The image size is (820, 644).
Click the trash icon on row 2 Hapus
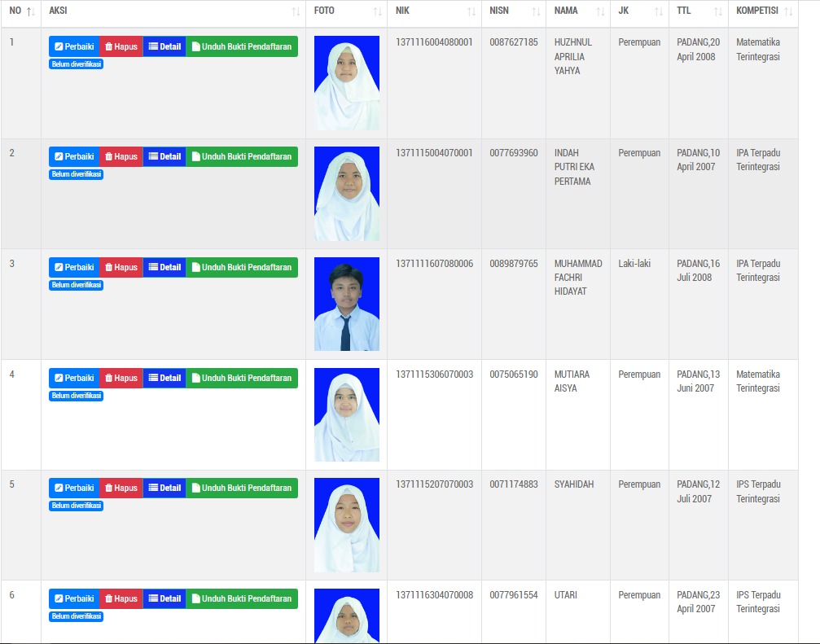[x=108, y=157]
